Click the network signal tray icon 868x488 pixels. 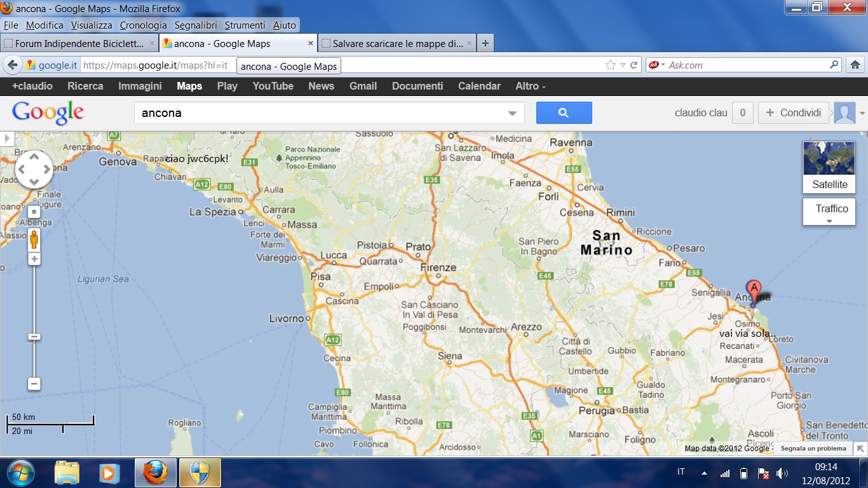click(x=725, y=473)
